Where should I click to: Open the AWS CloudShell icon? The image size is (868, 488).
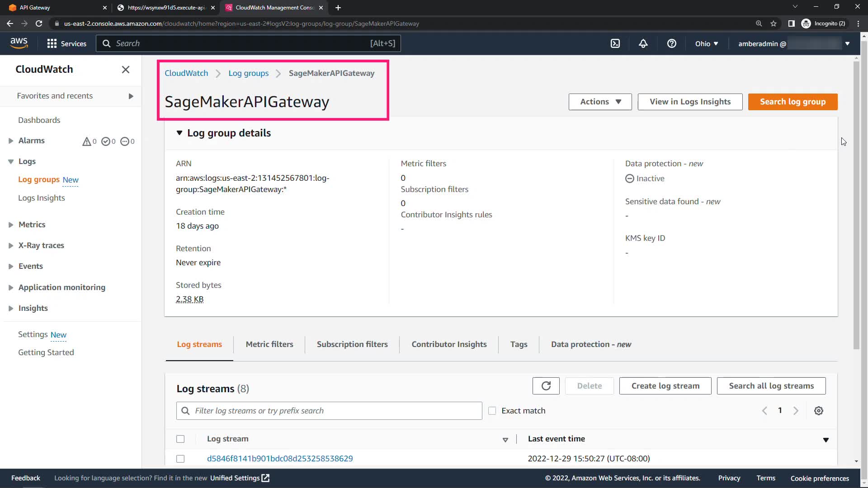point(615,43)
